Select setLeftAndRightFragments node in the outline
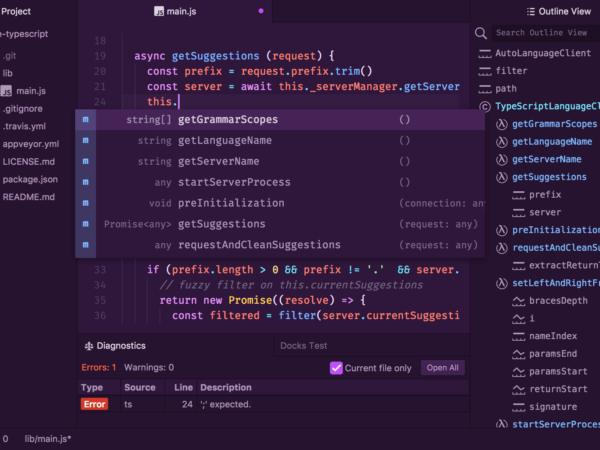This screenshot has width=600, height=450. pos(555,283)
